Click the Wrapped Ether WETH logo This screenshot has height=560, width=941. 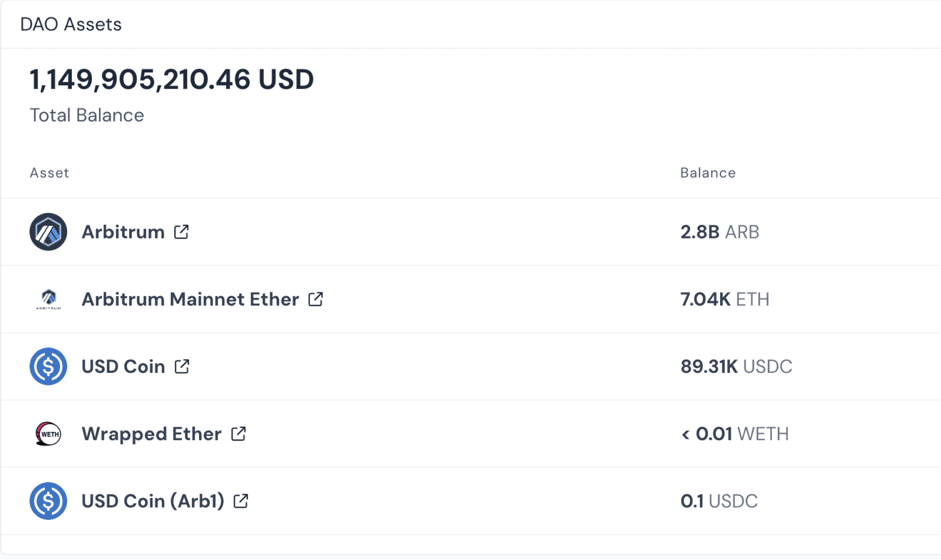48,434
